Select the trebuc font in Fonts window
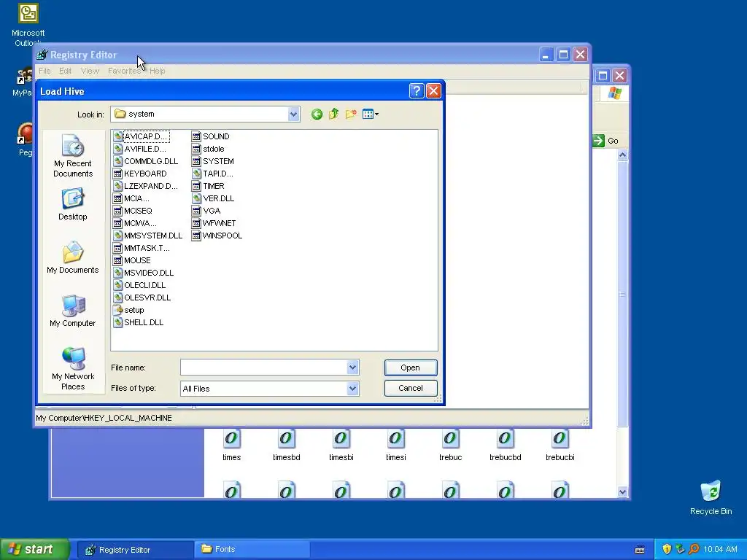This screenshot has height=560, width=747. coord(451,445)
